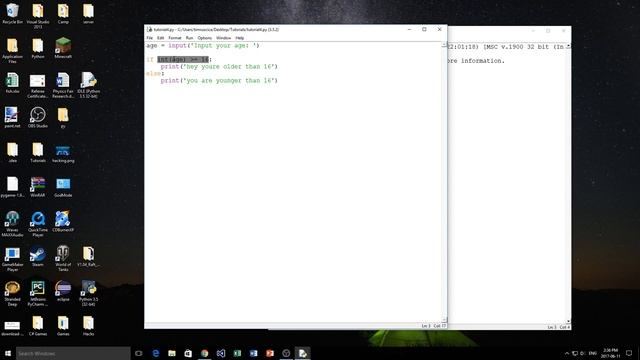Click the Search Windows taskbar box
The width and height of the screenshot is (640, 360).
coord(73,353)
